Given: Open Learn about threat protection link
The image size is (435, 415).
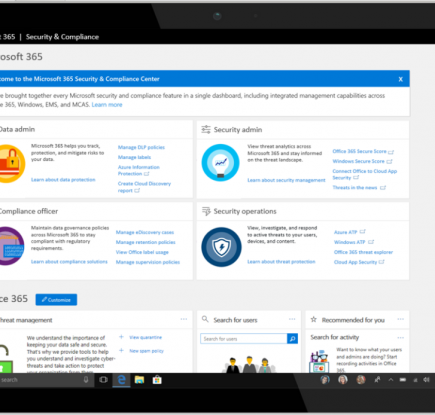Looking at the screenshot, I should pyautogui.click(x=281, y=262).
